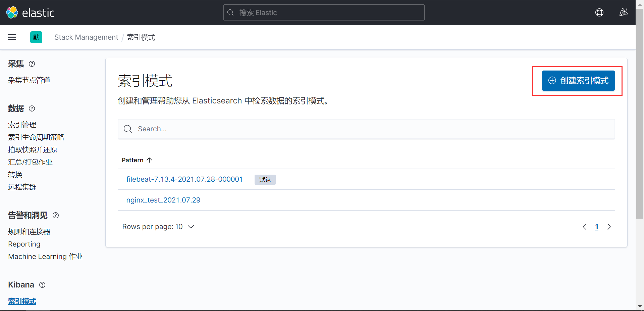The height and width of the screenshot is (311, 644).
Task: Click 创建索引模式 button
Action: pyautogui.click(x=578, y=81)
